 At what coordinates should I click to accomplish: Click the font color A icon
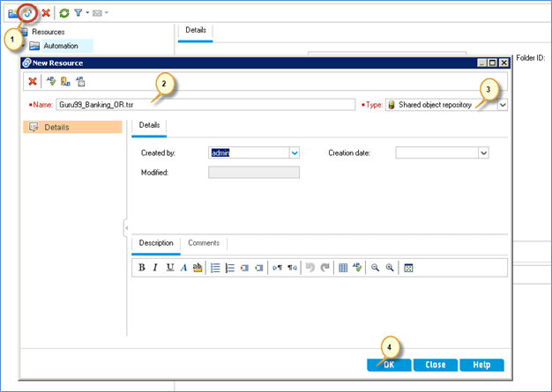click(183, 268)
